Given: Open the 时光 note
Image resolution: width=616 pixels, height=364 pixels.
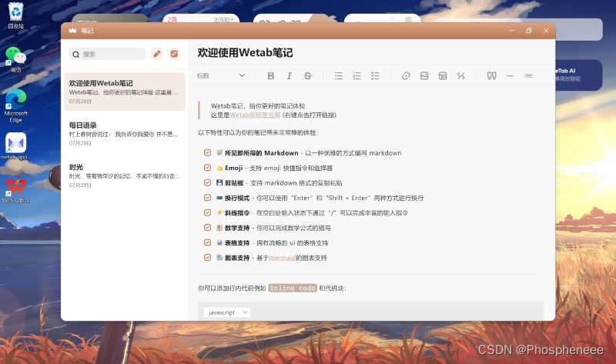Looking at the screenshot, I should 125,175.
